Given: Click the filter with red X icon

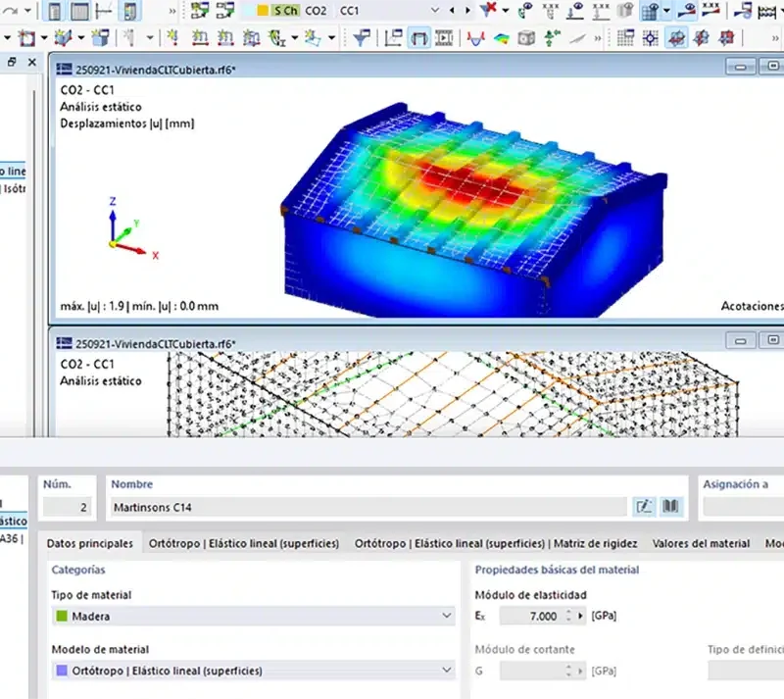Looking at the screenshot, I should [x=488, y=10].
